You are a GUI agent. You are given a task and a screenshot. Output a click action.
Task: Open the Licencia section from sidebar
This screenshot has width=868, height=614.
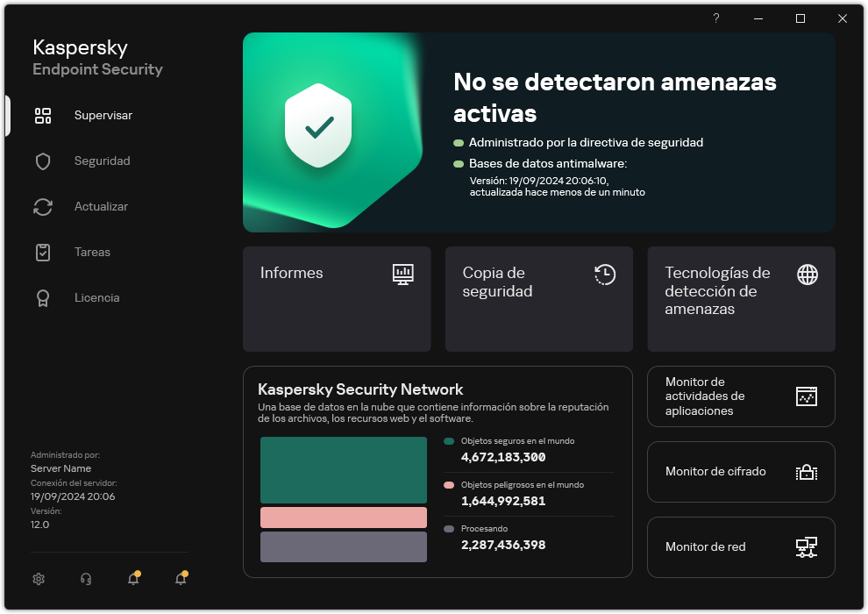click(x=97, y=297)
